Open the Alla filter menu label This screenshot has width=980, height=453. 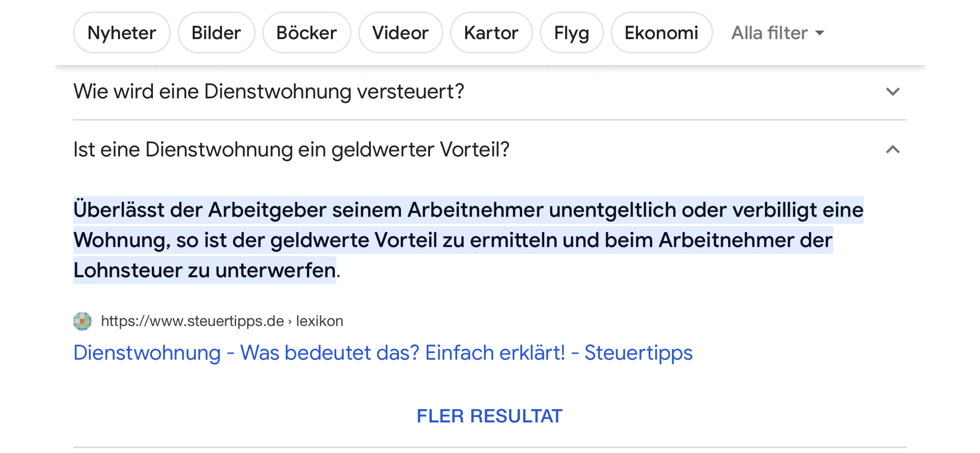[x=769, y=33]
